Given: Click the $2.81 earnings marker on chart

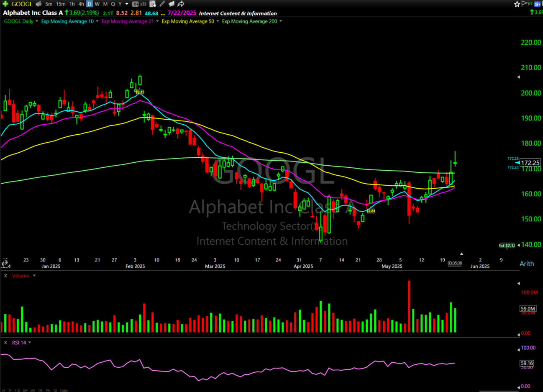Looking at the screenshot, I should pyautogui.click(x=371, y=211).
